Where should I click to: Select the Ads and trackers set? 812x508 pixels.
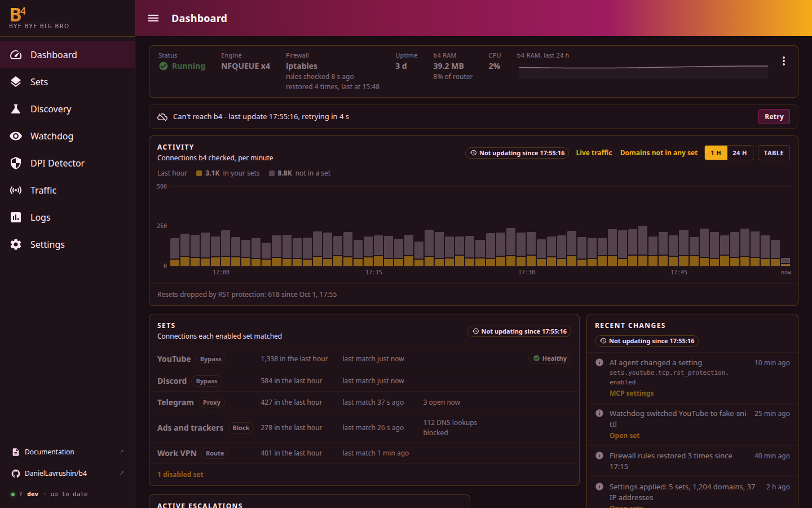pyautogui.click(x=364, y=428)
